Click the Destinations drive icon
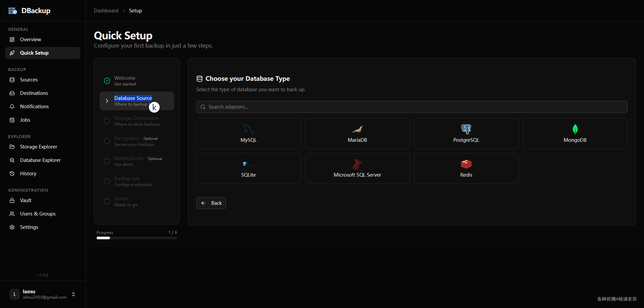The width and height of the screenshot is (644, 308). pos(12,93)
